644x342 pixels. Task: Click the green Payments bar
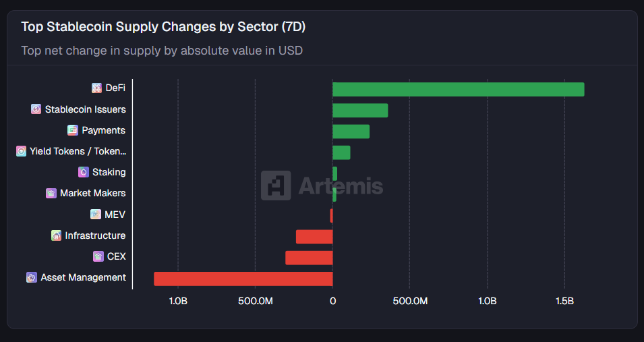click(x=351, y=132)
